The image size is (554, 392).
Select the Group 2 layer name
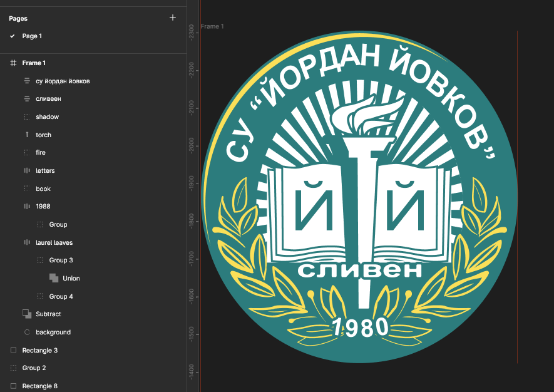point(34,368)
